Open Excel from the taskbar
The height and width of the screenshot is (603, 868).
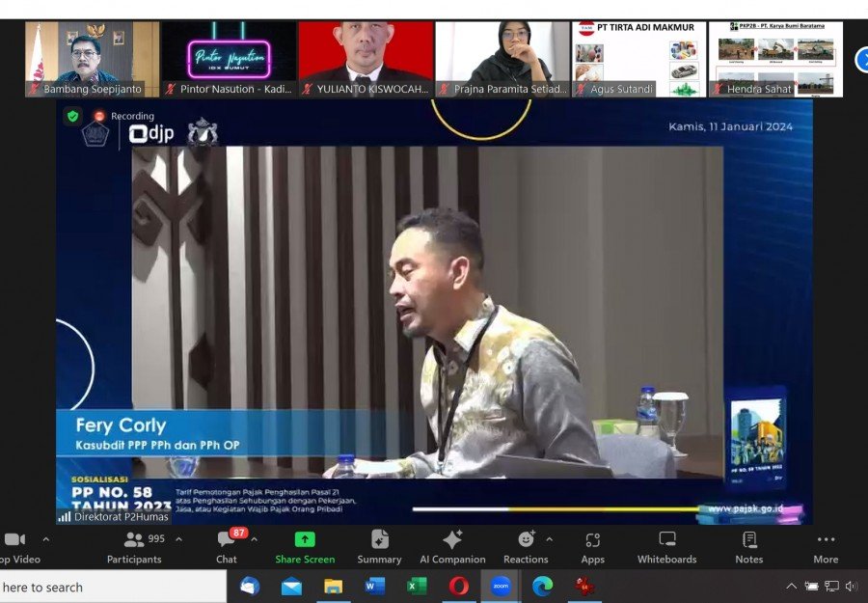417,586
